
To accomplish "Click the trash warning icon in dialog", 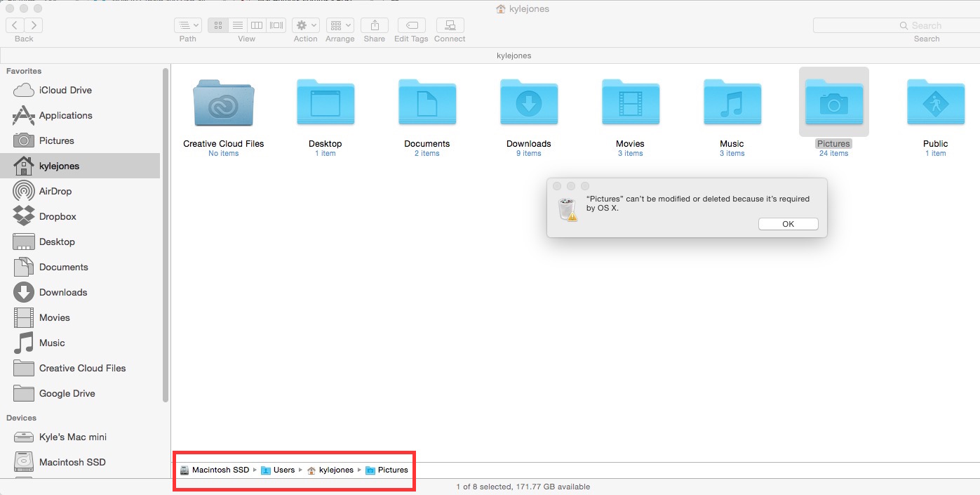I will pos(567,209).
